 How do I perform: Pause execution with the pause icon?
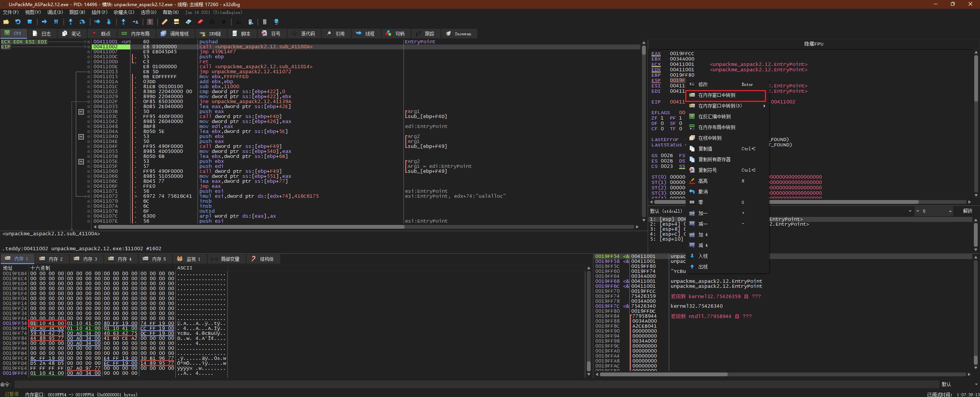click(x=56, y=22)
